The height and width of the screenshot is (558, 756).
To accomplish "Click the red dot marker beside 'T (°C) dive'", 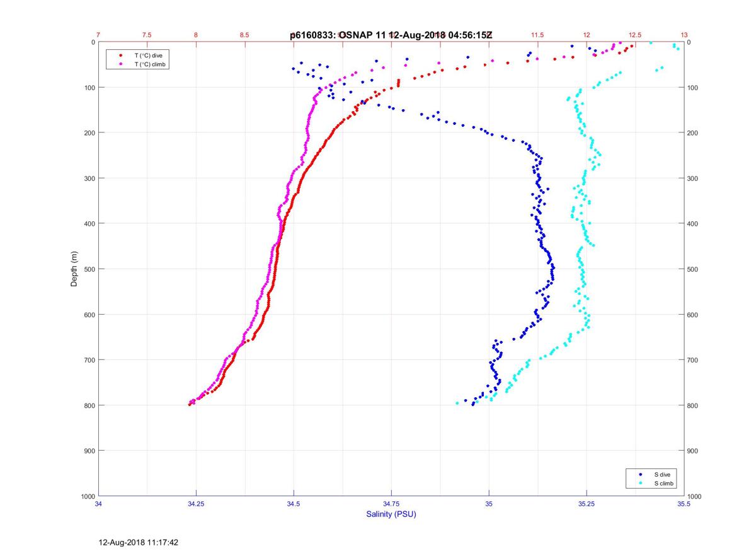I will [x=121, y=55].
